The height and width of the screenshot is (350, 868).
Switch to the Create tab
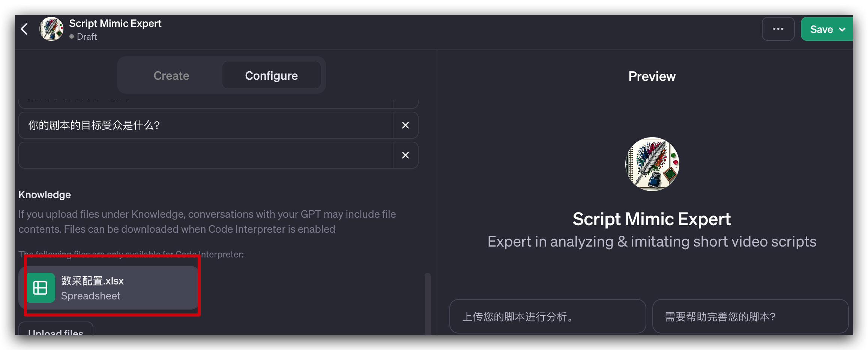(171, 76)
